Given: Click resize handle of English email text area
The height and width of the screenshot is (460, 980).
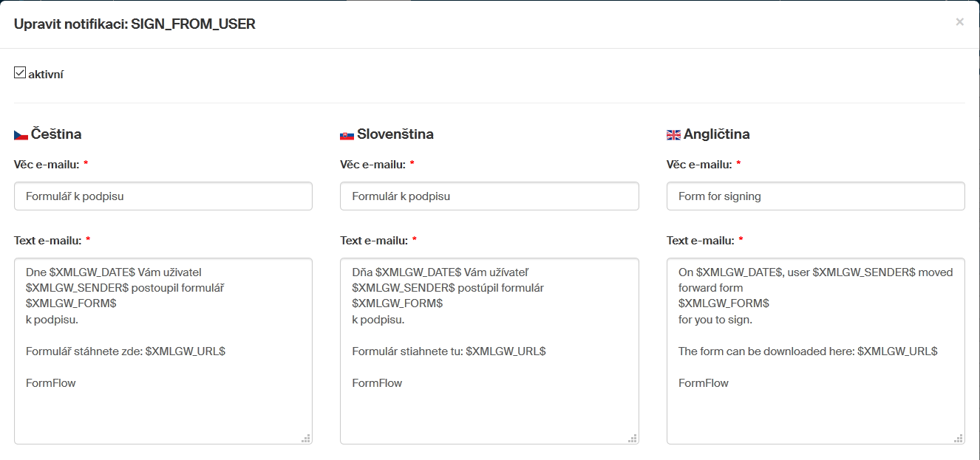Looking at the screenshot, I should (959, 438).
